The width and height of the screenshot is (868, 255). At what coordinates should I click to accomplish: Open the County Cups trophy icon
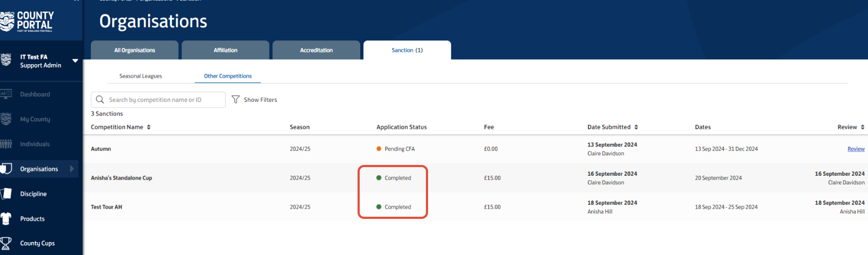[6, 243]
